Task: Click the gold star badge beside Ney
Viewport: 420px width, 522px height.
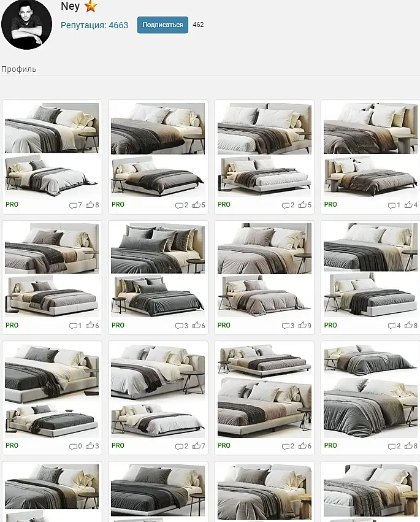Action: (x=91, y=6)
